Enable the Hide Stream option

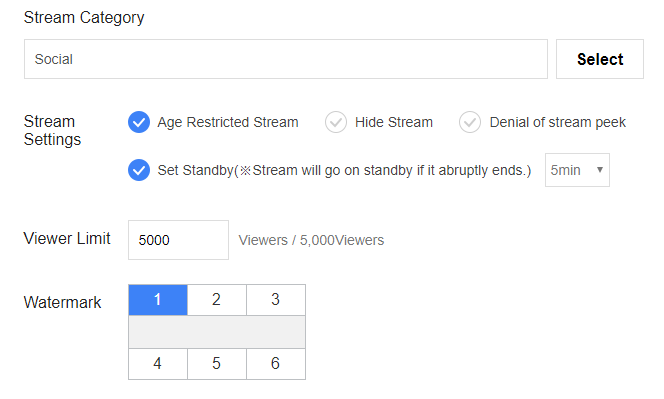click(x=336, y=122)
